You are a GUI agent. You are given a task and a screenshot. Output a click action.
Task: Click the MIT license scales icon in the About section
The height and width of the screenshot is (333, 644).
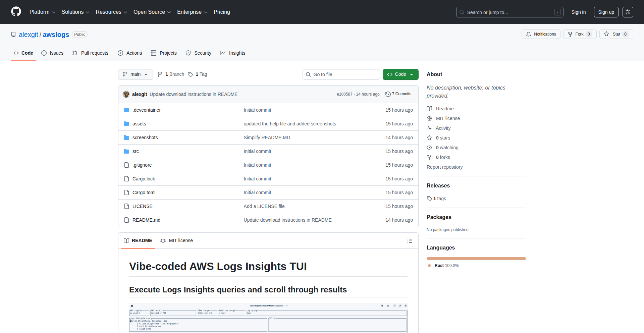coord(430,118)
